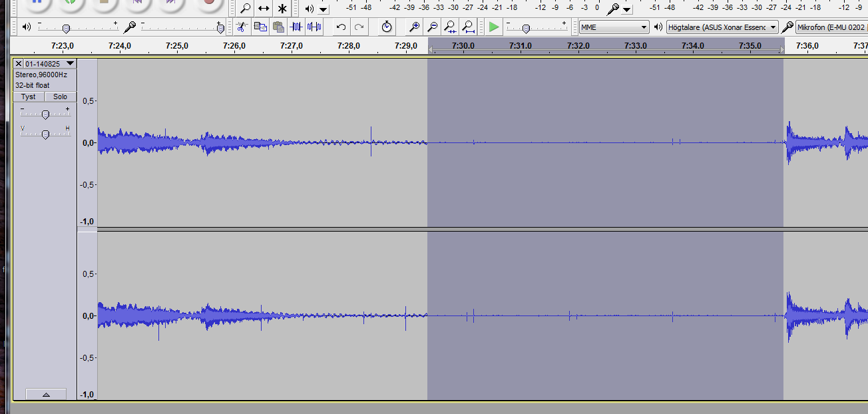This screenshot has height=414, width=868.
Task: Click the output volume speaker icon
Action: coord(27,27)
